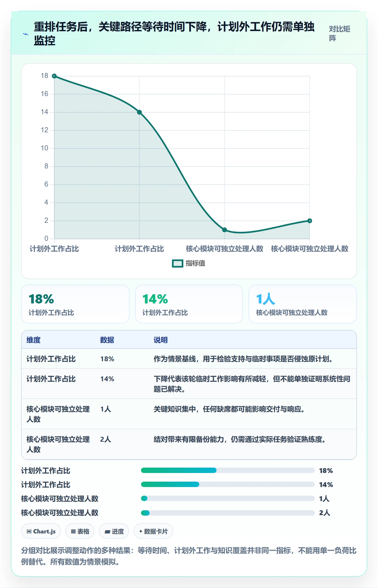Click the 2人 progress bar
Viewport: 378px width, 588px height.
228,512
